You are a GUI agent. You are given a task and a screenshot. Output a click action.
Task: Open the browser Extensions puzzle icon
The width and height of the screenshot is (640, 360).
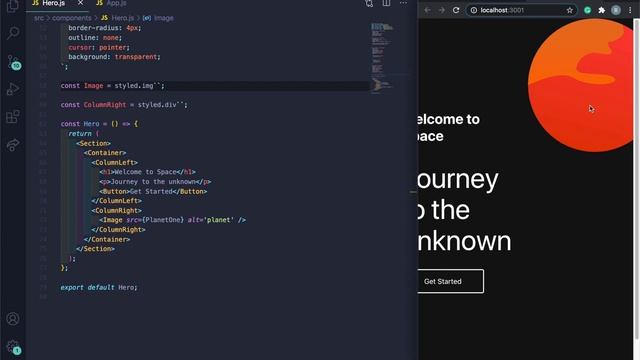point(602,10)
